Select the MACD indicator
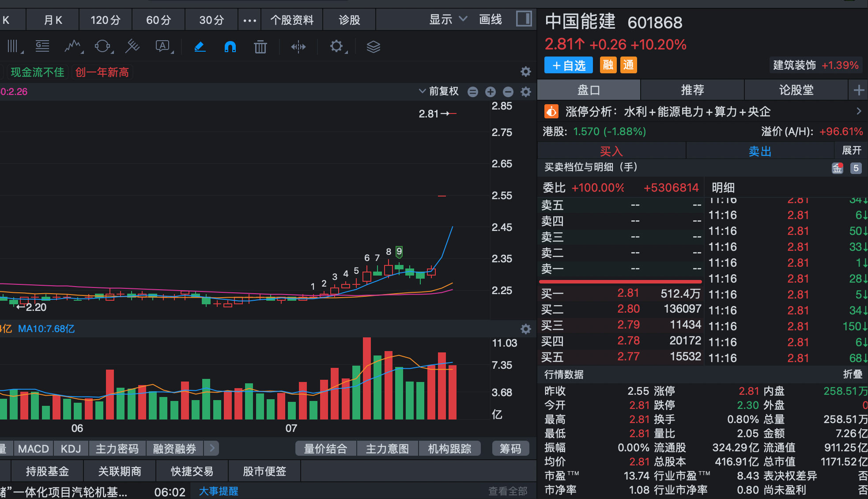 point(34,449)
